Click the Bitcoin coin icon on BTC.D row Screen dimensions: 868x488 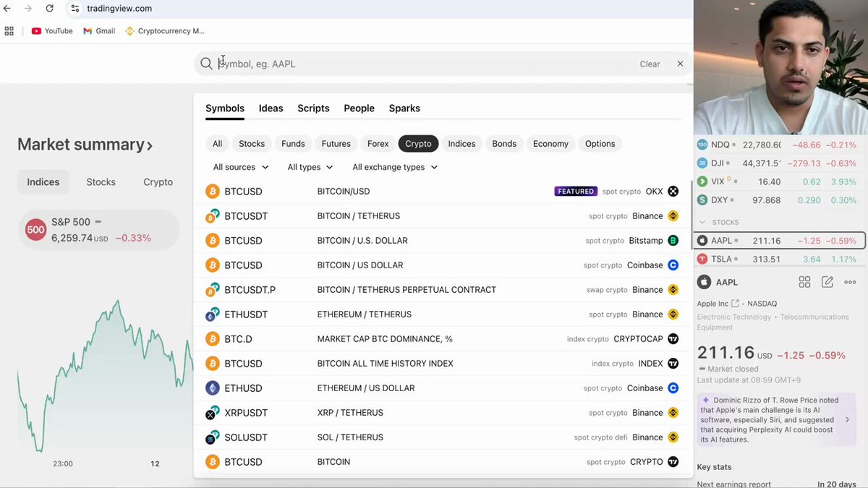pos(212,339)
